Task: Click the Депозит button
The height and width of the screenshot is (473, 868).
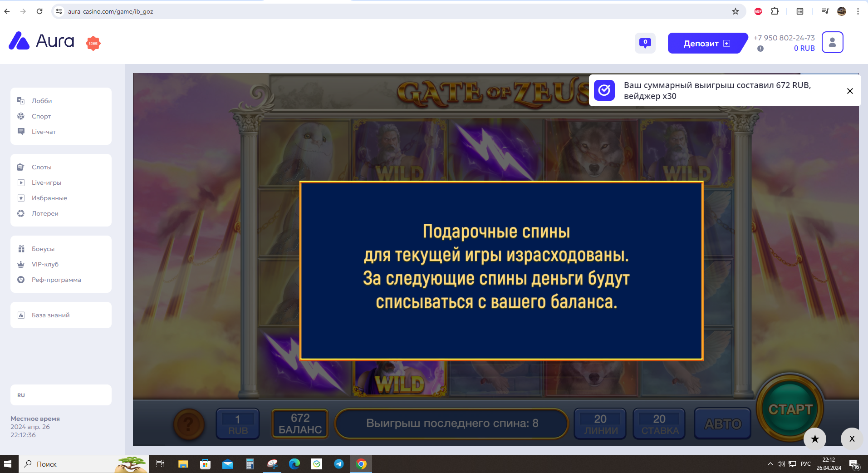Action: 706,43
